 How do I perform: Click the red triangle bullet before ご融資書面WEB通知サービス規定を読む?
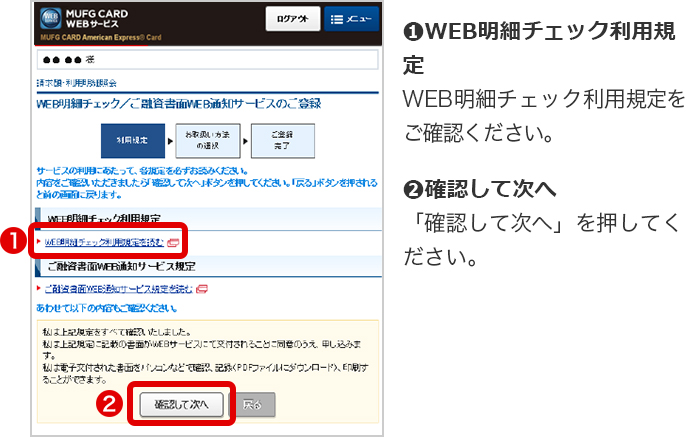coord(38,289)
